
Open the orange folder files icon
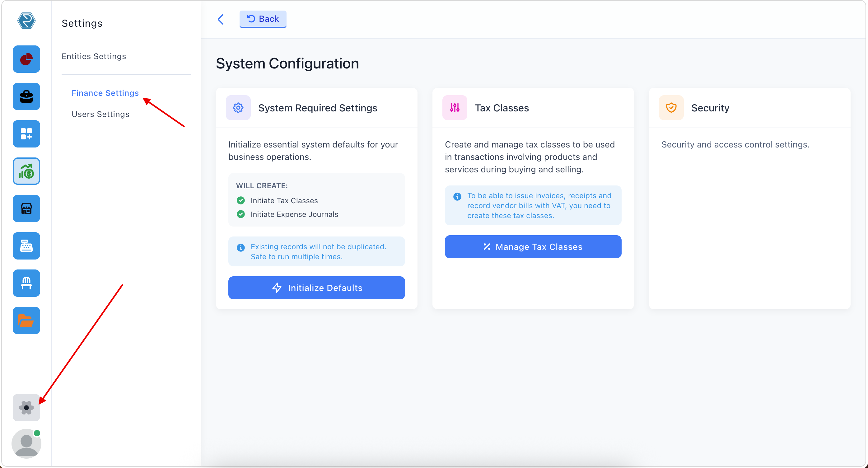click(x=26, y=321)
